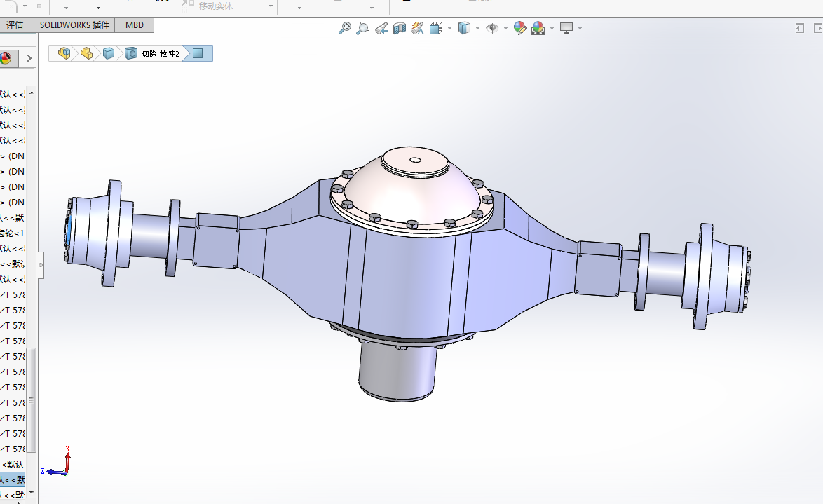Expand the panel tabs chevron arrow
The height and width of the screenshot is (504, 823).
29,58
